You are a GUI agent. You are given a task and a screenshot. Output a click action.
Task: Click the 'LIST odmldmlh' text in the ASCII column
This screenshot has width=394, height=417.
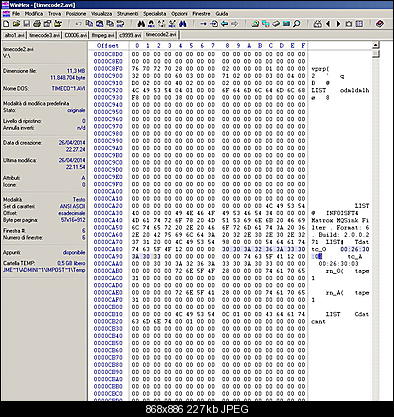click(340, 90)
